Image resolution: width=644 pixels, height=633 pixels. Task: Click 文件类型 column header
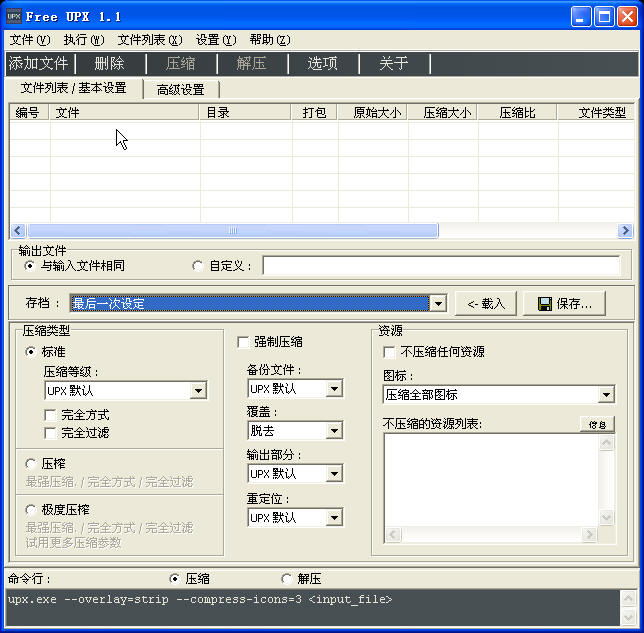click(x=596, y=113)
